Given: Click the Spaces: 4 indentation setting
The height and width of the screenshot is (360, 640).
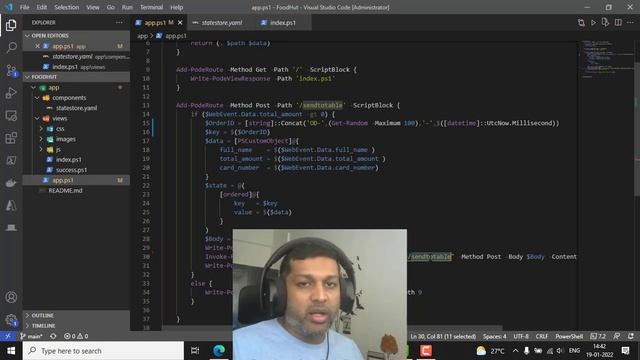Looking at the screenshot, I should coord(494,336).
